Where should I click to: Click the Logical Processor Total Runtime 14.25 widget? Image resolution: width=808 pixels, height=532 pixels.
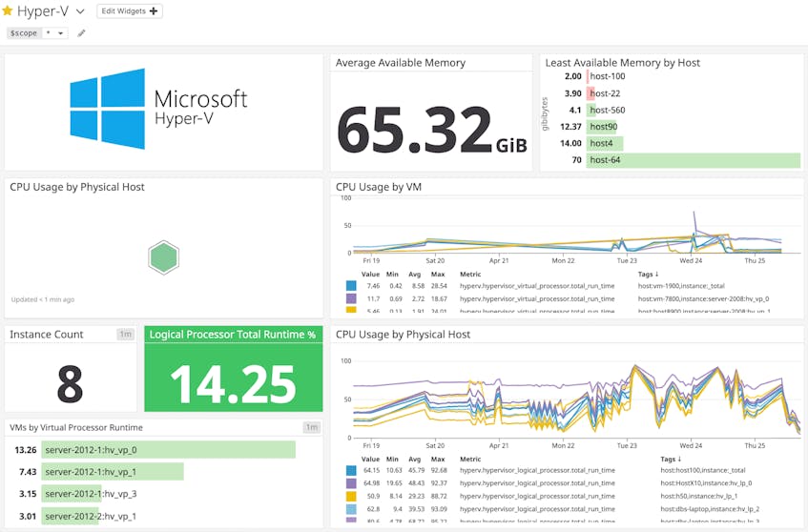(x=234, y=369)
